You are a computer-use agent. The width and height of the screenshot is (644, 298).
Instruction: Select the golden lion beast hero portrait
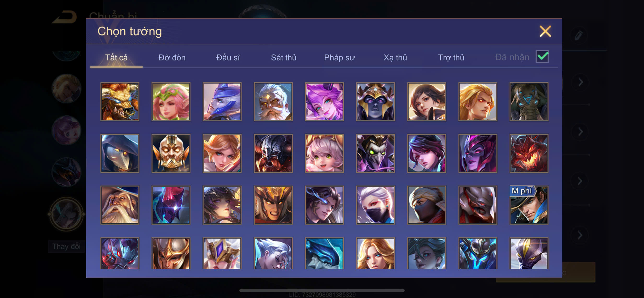click(120, 102)
